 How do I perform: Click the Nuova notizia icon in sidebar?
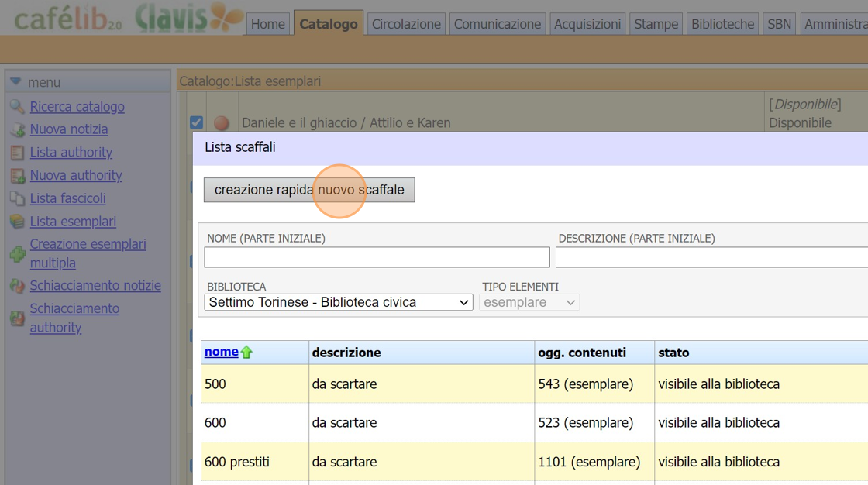click(17, 130)
